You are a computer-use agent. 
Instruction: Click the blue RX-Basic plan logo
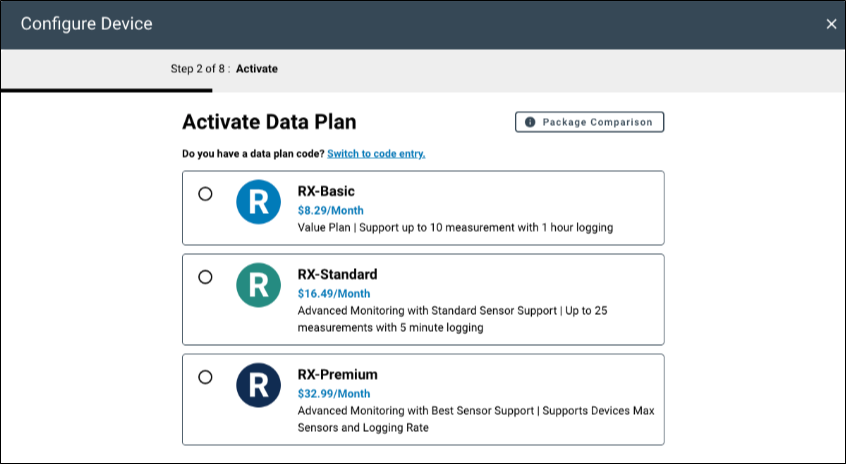click(260, 203)
